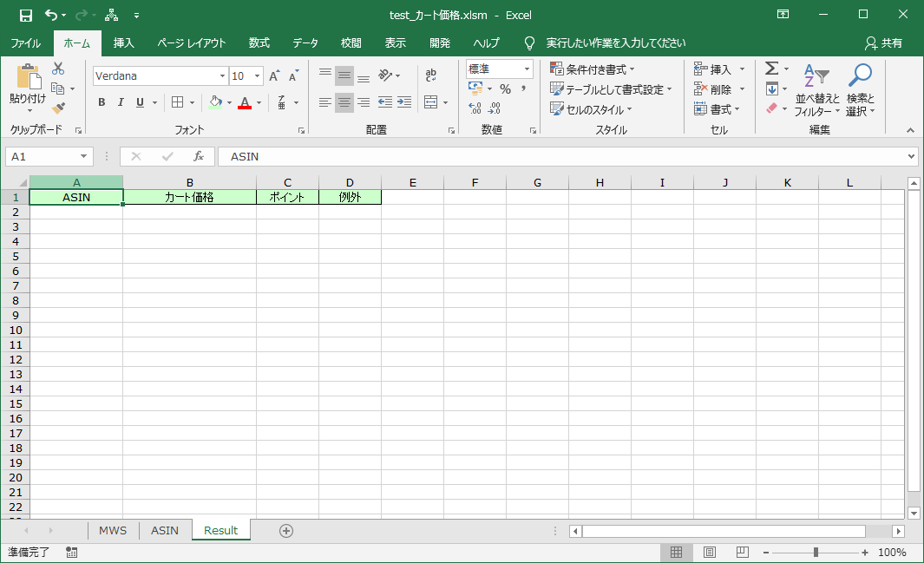This screenshot has width=924, height=563.
Task: Click the record macro icon in status bar
Action: click(x=73, y=552)
